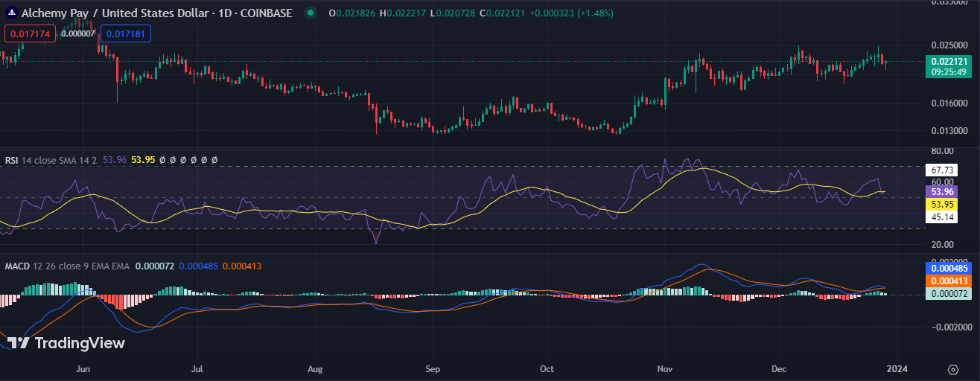
Task: Click the orange 0.000413 MACD axis tag
Action: tap(949, 281)
